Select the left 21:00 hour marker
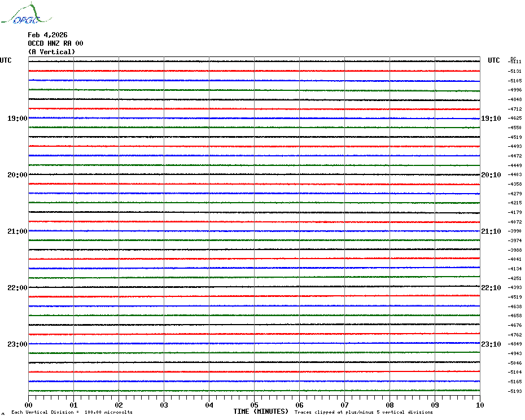Screen dimensions: 525x420 (17, 231)
